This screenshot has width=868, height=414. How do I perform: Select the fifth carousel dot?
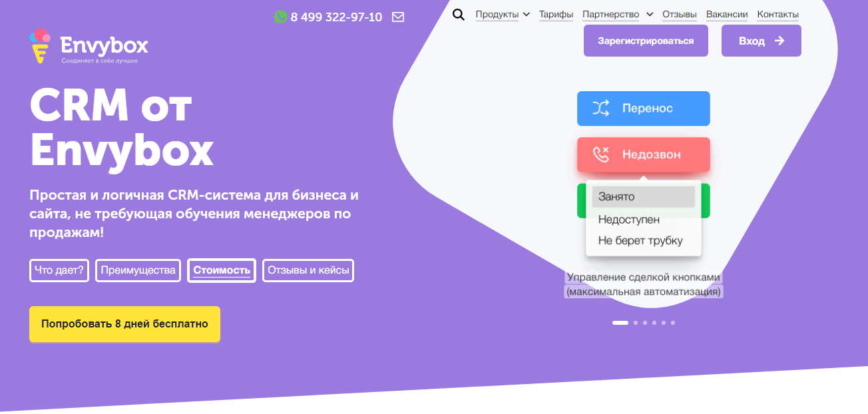pos(664,322)
